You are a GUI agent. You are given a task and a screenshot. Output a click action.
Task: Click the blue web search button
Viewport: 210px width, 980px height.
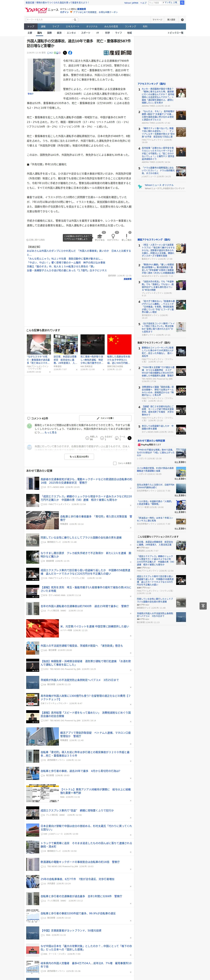[182, 3]
